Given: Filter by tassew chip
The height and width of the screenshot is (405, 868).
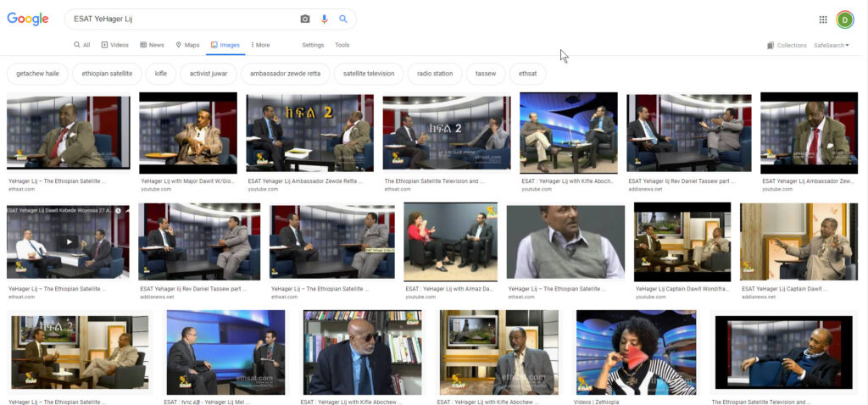Looking at the screenshot, I should [486, 74].
